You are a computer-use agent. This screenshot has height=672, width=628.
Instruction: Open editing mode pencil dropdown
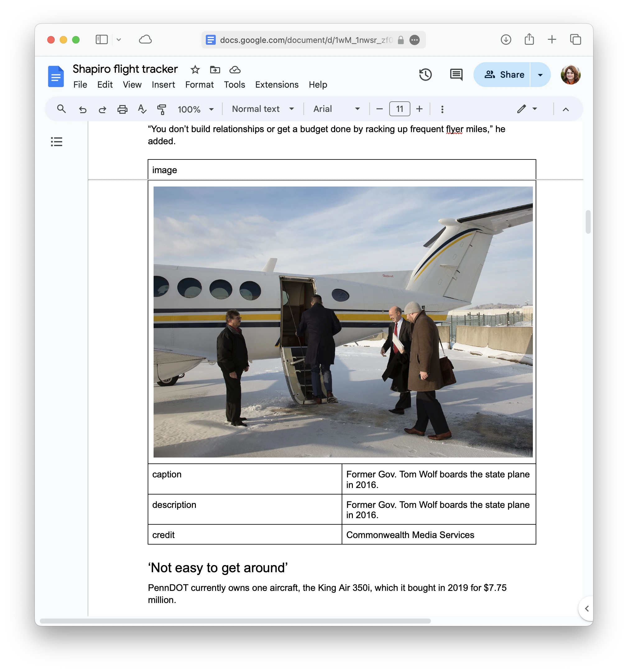527,109
